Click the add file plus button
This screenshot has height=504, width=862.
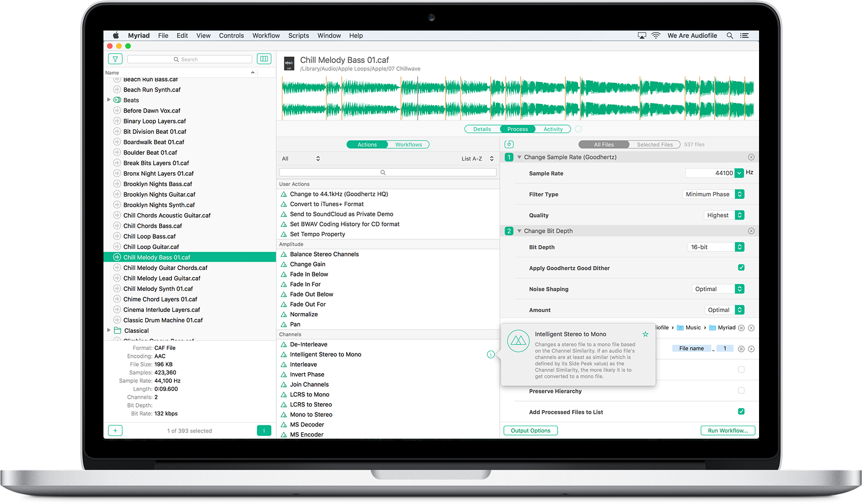point(115,431)
